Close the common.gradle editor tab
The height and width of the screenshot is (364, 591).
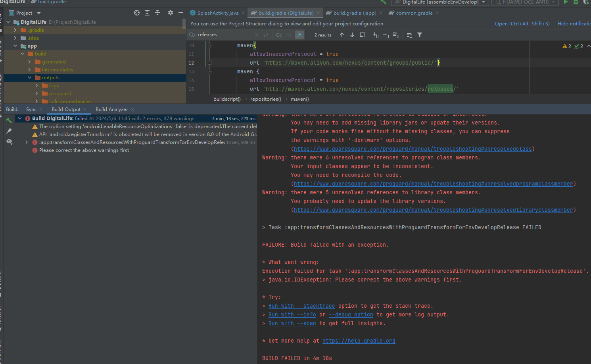click(437, 13)
